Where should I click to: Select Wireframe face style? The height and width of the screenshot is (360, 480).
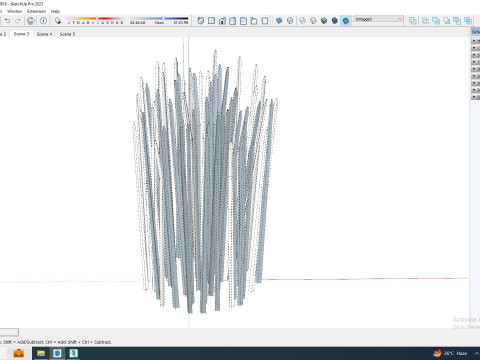click(x=303, y=21)
